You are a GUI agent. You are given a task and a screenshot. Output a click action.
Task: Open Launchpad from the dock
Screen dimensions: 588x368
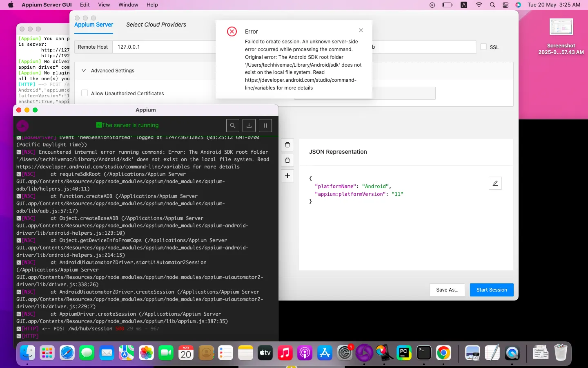(x=47, y=352)
